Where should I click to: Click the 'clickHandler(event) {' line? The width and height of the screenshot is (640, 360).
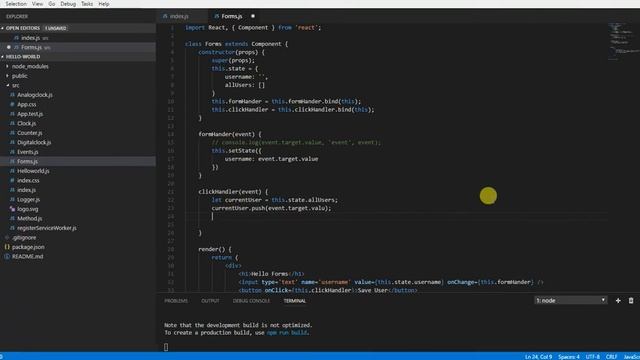[233, 192]
